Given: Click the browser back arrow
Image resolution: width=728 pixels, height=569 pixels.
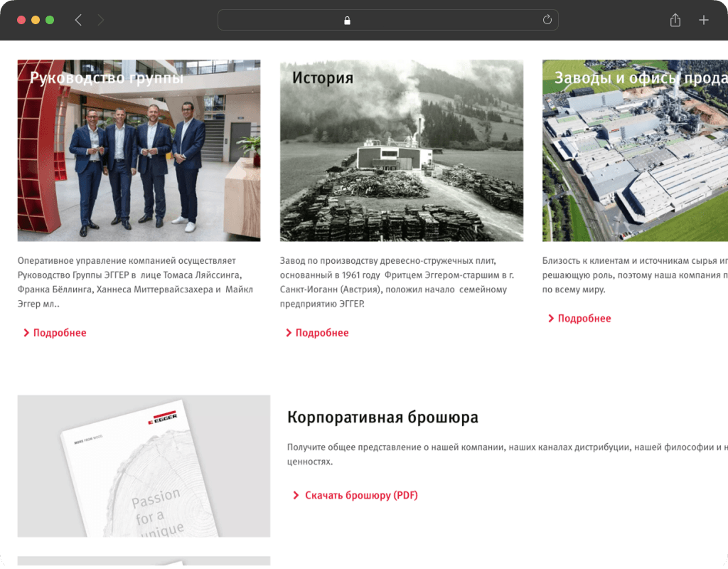Looking at the screenshot, I should coord(78,20).
